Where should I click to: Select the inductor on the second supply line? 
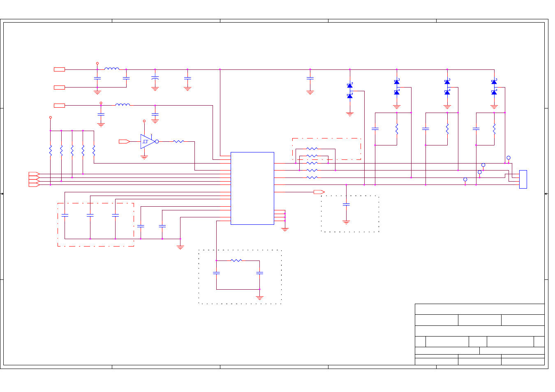(123, 105)
